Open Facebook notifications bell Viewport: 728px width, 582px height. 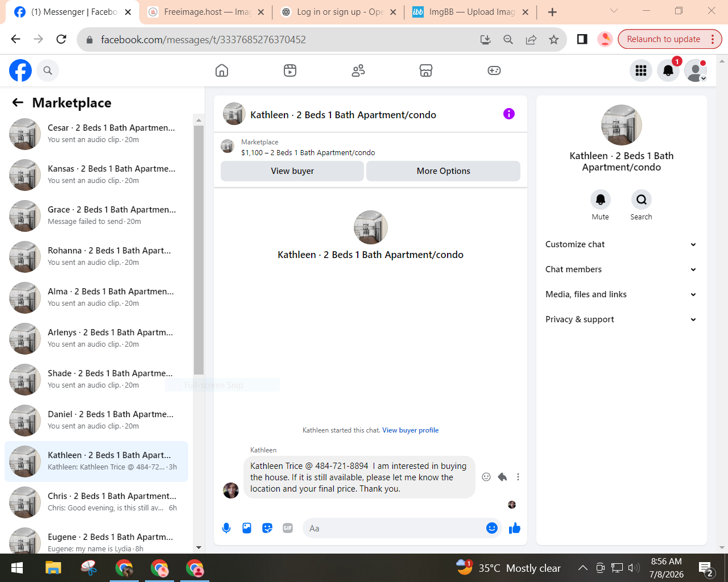pyautogui.click(x=668, y=70)
